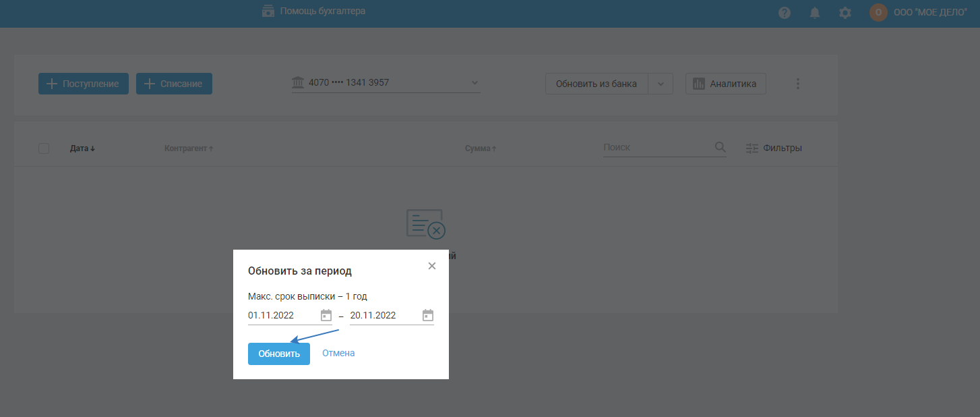Click the orange company avatar

[x=878, y=12]
